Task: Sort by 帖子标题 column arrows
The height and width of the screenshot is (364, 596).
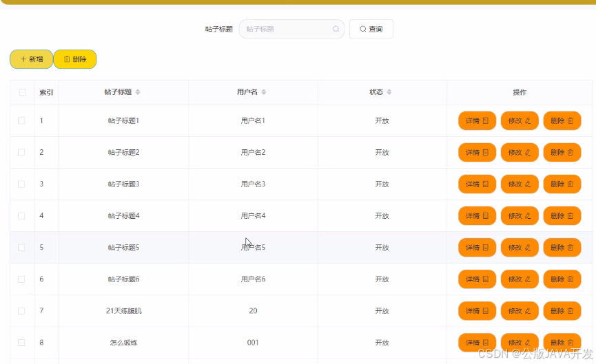Action: coord(138,92)
